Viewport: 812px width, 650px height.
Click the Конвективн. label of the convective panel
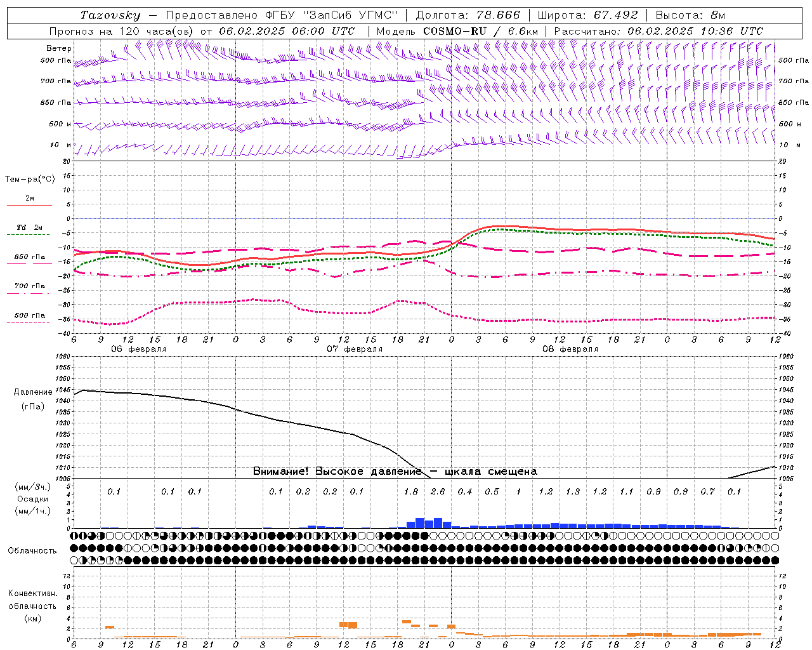(33, 594)
